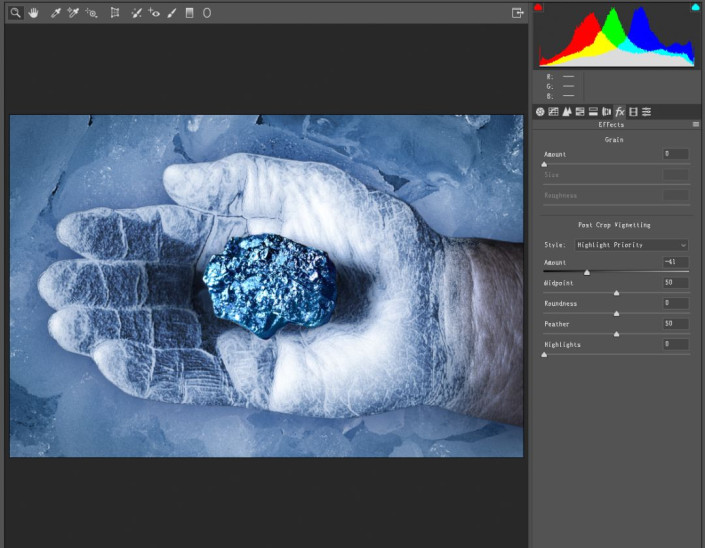This screenshot has width=705, height=548.
Task: Click the vignette Amount value field
Action: click(675, 262)
